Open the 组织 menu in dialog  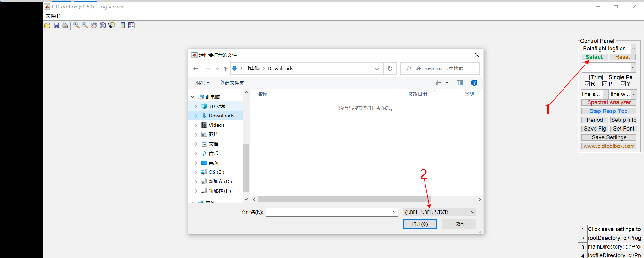point(202,83)
